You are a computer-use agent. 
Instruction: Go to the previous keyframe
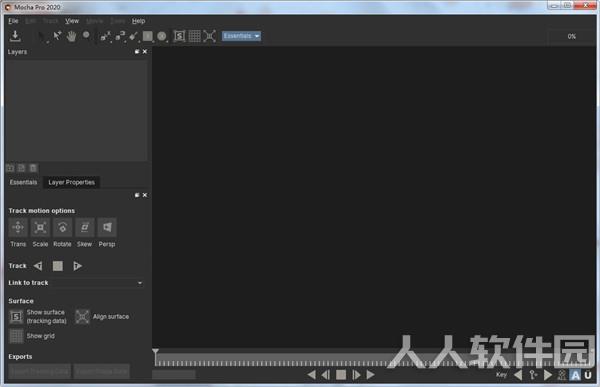518,375
